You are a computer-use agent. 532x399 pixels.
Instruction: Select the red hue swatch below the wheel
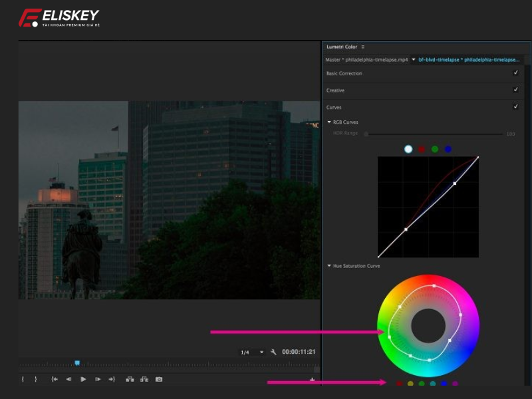tap(399, 383)
